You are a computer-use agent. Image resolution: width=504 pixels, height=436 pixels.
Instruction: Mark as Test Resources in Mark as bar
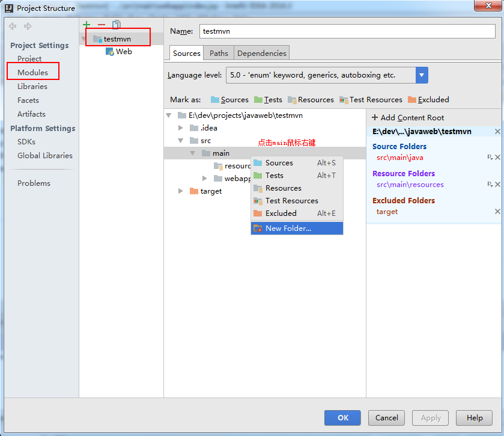click(371, 100)
